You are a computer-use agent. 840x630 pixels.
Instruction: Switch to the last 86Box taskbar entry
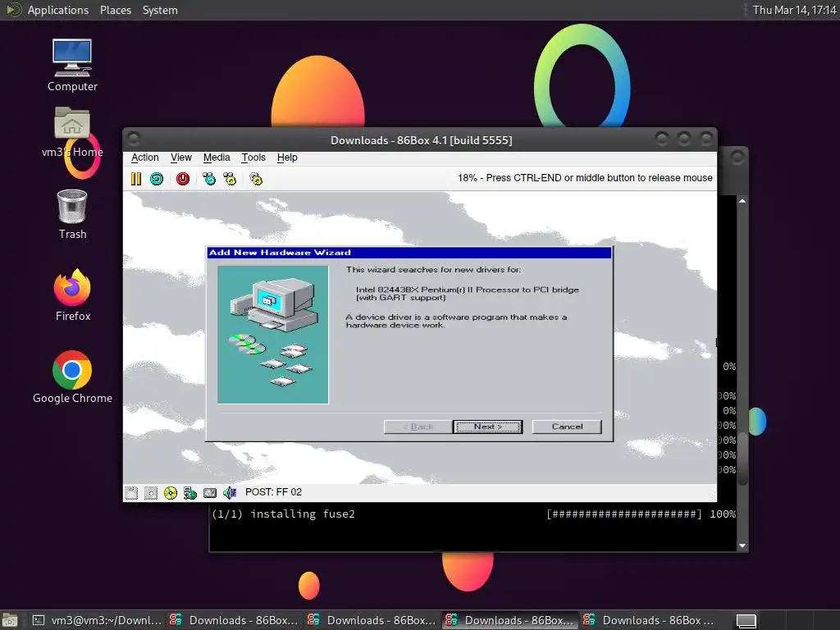pos(648,620)
